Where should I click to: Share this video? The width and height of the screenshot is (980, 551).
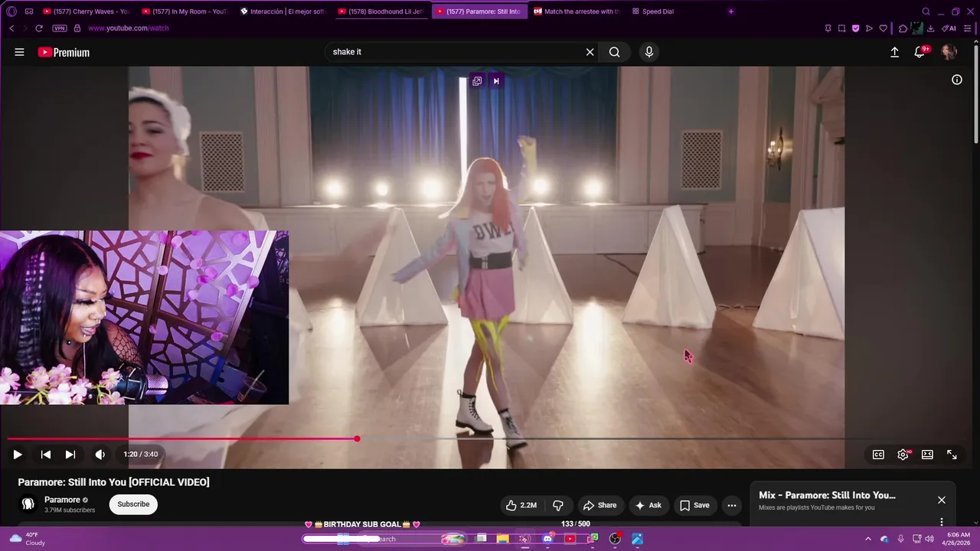coord(599,505)
